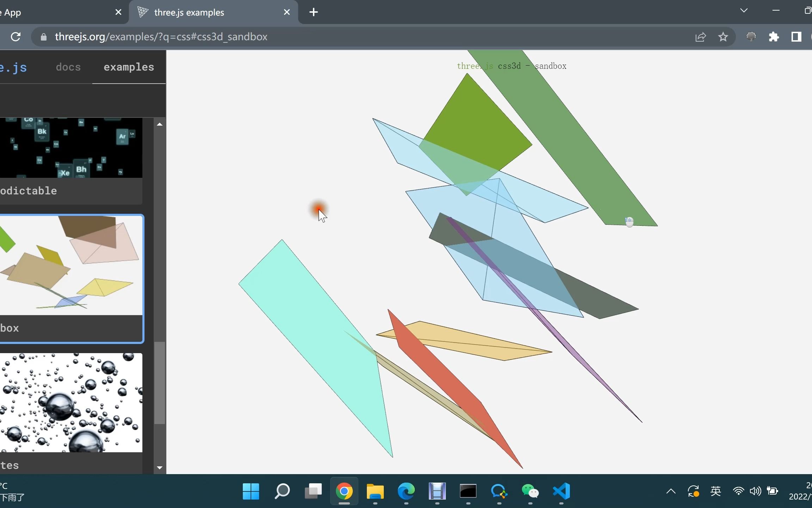
Task: Open the volume control in the system tray
Action: [755, 491]
